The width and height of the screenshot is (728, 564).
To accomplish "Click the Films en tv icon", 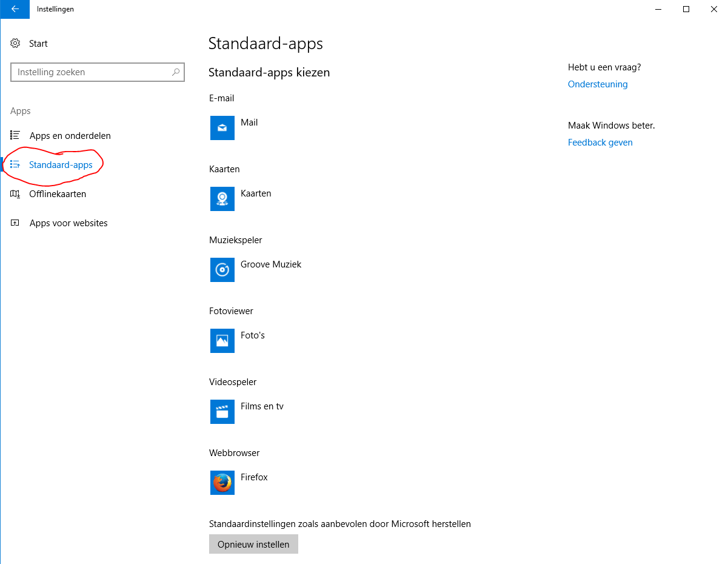I will tap(222, 412).
